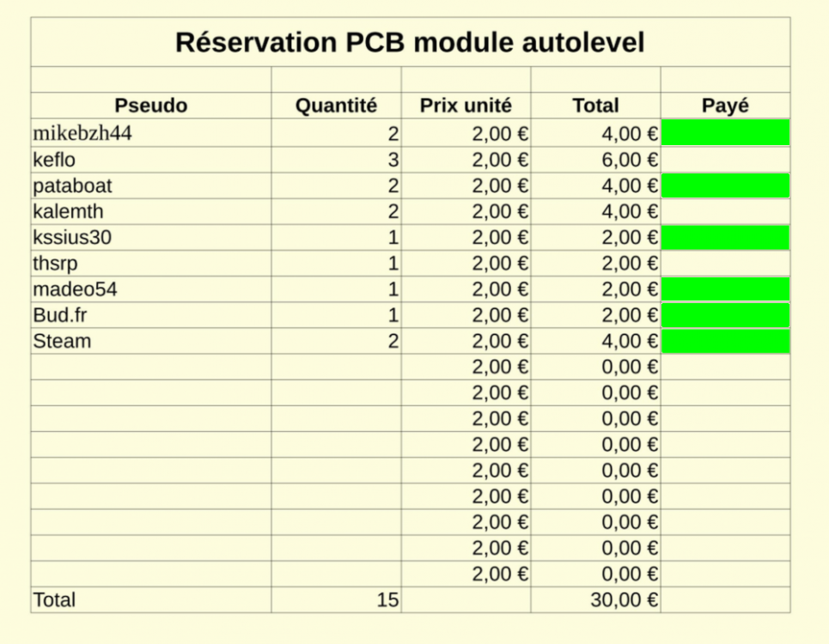Click keflo's 6,00 € total cell
This screenshot has height=644, width=829.
point(595,160)
